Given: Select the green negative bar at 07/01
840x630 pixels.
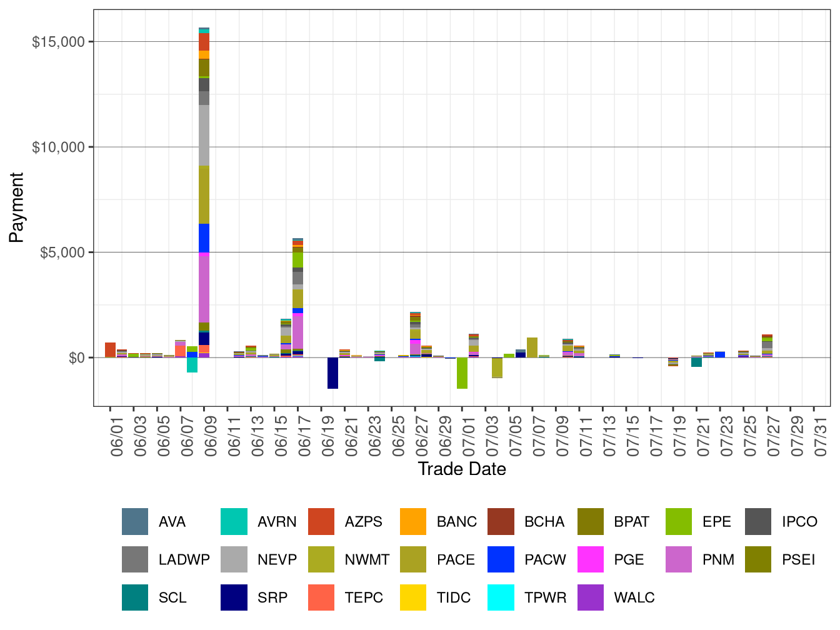Looking at the screenshot, I should 462,373.
